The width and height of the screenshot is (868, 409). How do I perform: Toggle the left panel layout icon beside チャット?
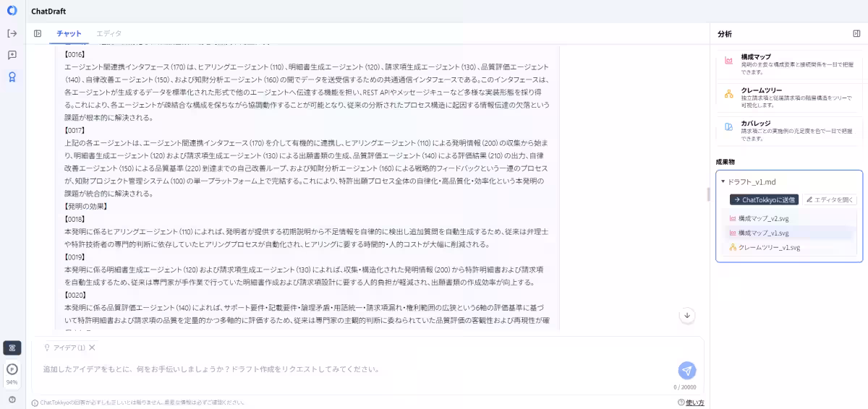(38, 33)
